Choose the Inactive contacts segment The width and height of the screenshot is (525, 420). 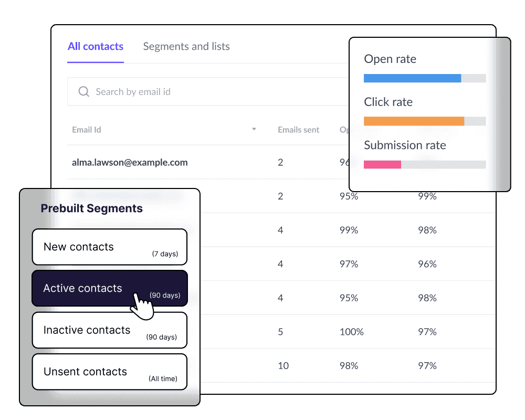coord(110,330)
